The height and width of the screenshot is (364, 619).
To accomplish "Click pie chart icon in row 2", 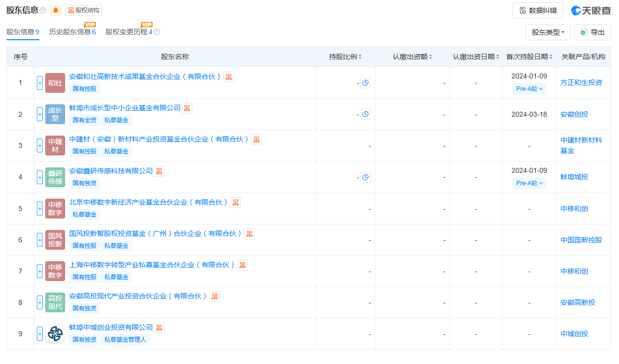I will click(365, 114).
